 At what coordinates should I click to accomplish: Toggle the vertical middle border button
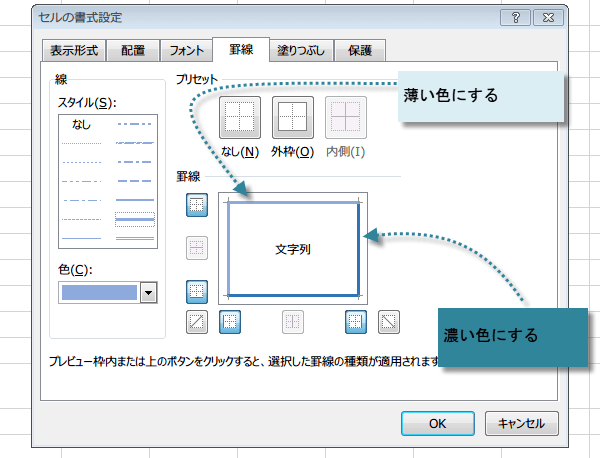click(293, 322)
